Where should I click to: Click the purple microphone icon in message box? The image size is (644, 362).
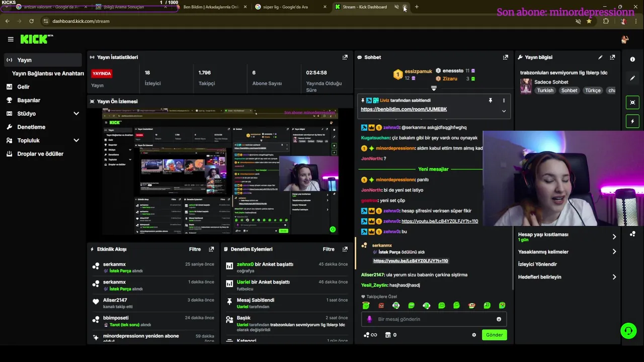click(369, 319)
